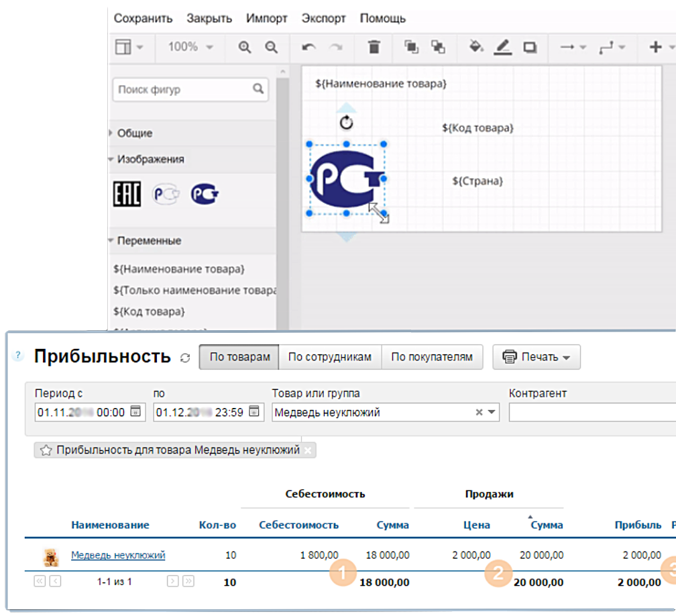Open the Медведь неуклюжий product link

tap(118, 555)
